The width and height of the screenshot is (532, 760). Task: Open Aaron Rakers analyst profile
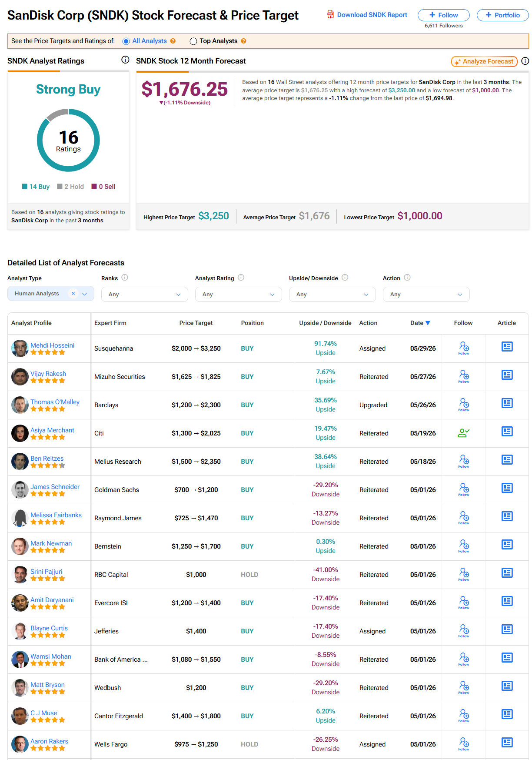[49, 741]
